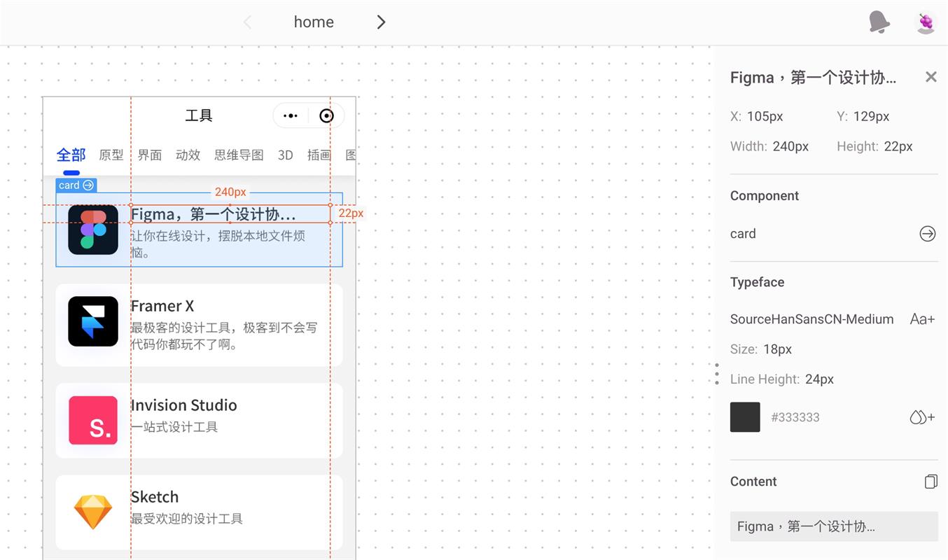Select the 全部 tab
948x560 pixels.
(71, 155)
